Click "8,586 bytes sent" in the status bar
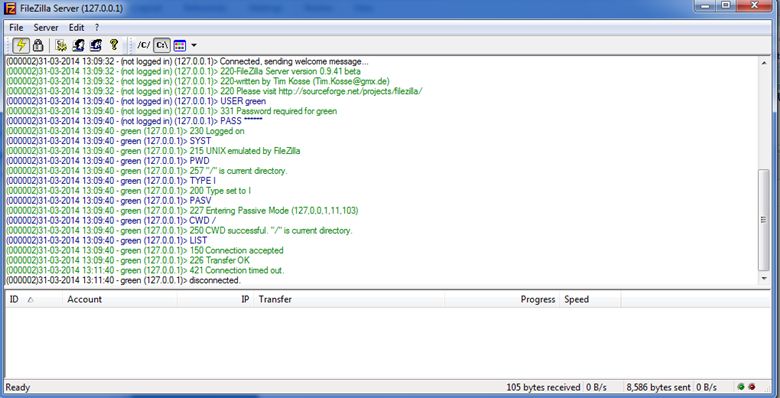 [658, 387]
